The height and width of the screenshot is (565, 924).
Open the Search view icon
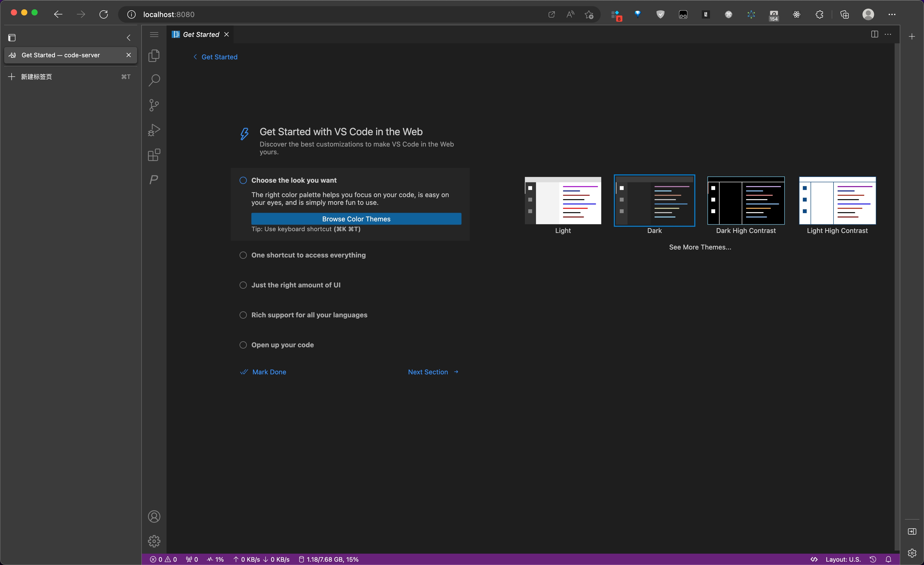click(x=154, y=80)
